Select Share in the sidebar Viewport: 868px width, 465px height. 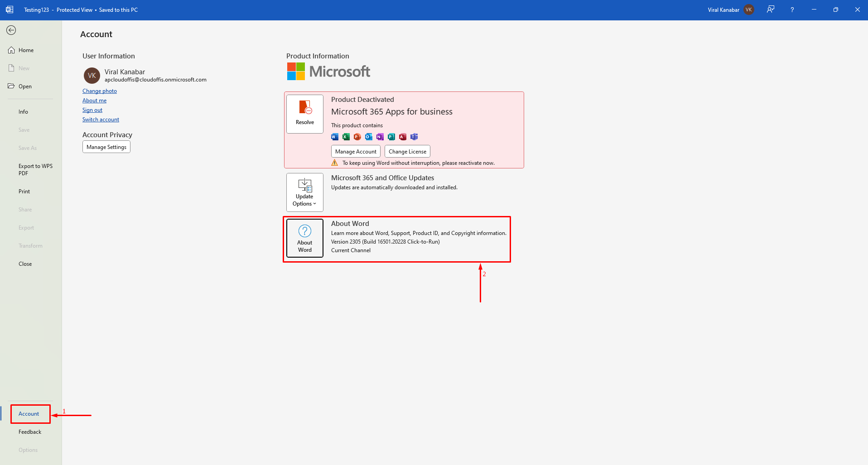(25, 210)
